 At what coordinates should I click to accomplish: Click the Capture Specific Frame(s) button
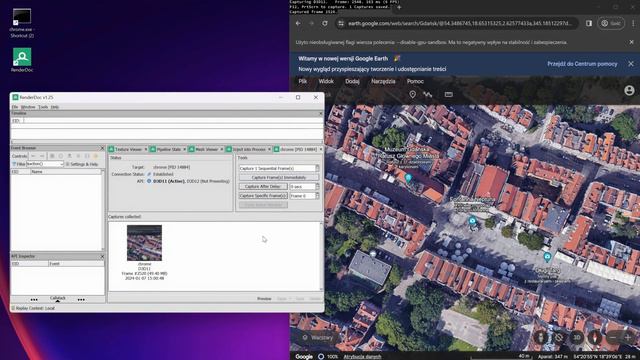pyautogui.click(x=263, y=196)
